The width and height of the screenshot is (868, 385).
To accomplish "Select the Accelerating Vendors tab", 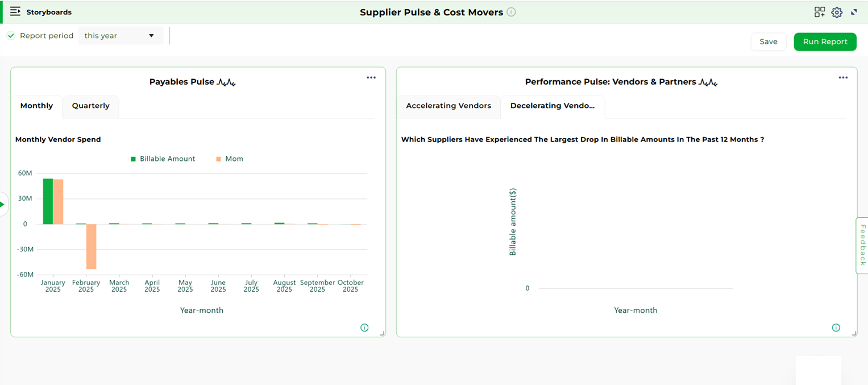I will click(448, 106).
